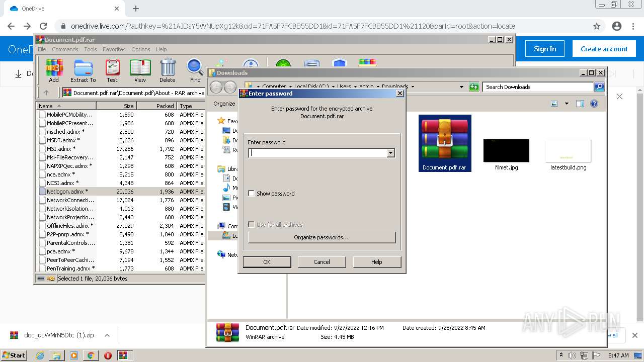Open the Help menu in WinRAR
This screenshot has height=362, width=644.
[161, 49]
